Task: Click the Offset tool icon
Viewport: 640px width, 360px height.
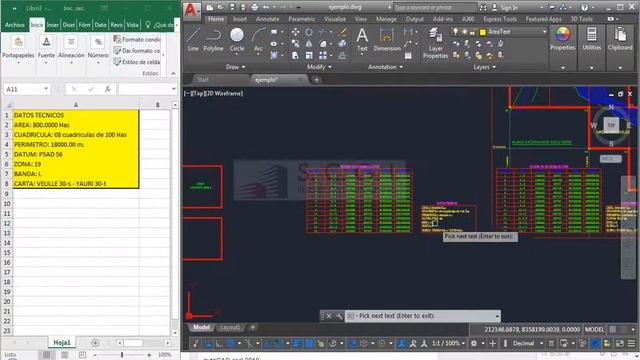Action: pyautogui.click(x=342, y=56)
